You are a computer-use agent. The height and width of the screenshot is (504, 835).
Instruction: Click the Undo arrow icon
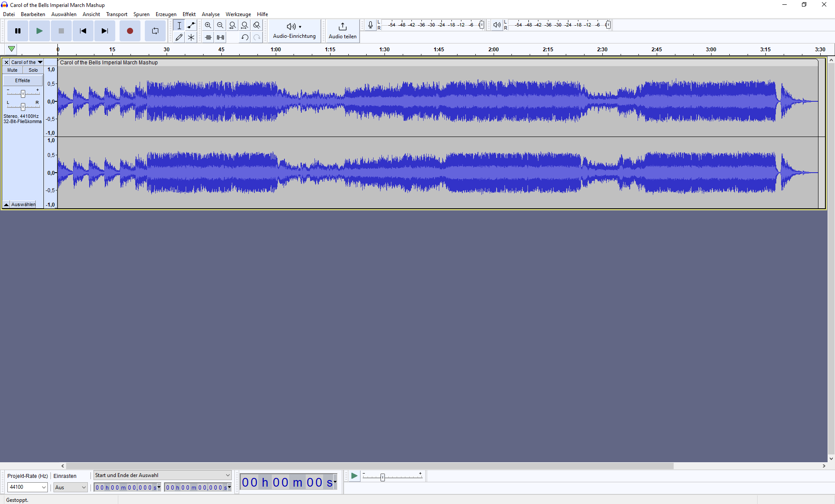pyautogui.click(x=245, y=37)
